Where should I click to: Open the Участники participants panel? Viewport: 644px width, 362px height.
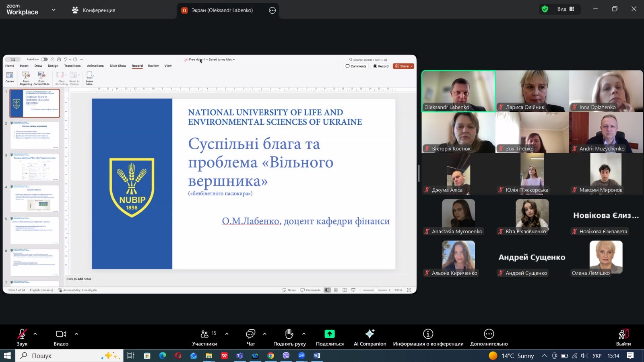click(x=204, y=334)
